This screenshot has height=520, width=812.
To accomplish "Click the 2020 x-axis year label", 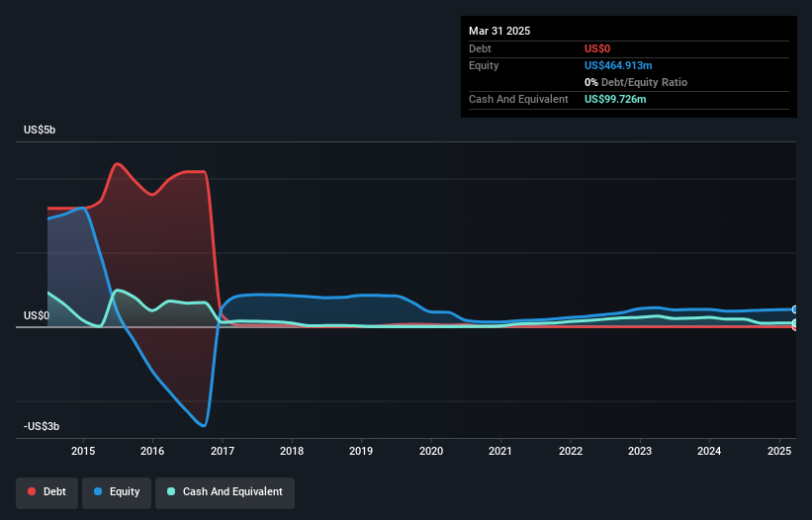I will click(x=431, y=451).
